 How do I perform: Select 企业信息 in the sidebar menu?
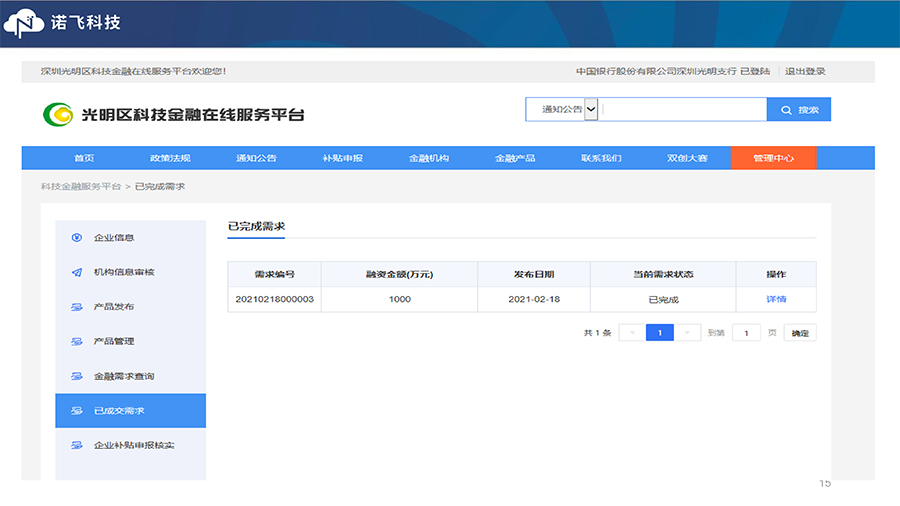coord(130,238)
